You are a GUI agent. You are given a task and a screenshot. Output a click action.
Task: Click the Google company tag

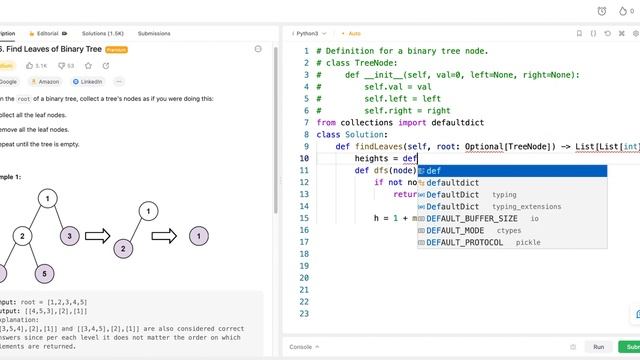pyautogui.click(x=9, y=82)
